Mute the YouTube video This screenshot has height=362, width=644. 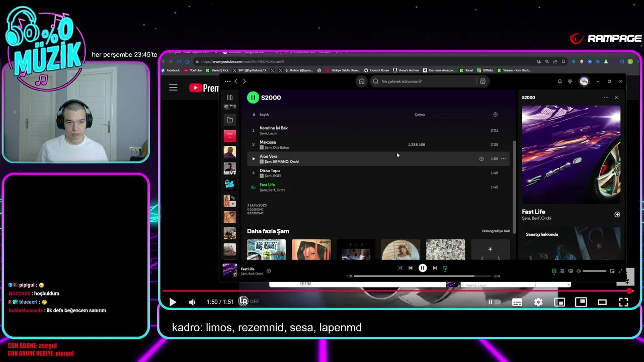[x=192, y=302]
